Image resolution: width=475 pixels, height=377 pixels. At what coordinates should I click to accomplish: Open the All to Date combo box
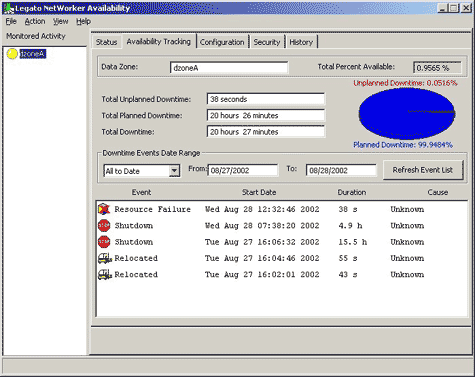(142, 171)
